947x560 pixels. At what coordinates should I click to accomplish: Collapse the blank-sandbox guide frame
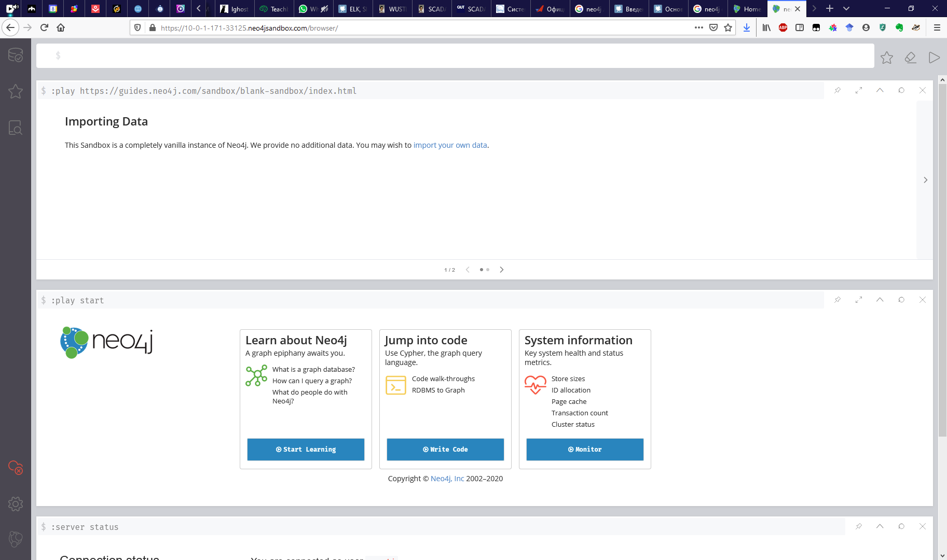click(x=880, y=90)
